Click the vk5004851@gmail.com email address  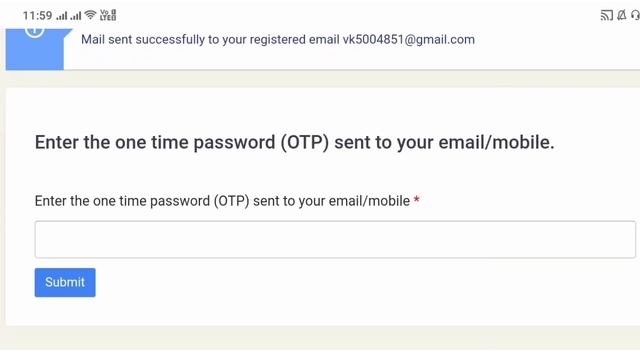pyautogui.click(x=409, y=40)
